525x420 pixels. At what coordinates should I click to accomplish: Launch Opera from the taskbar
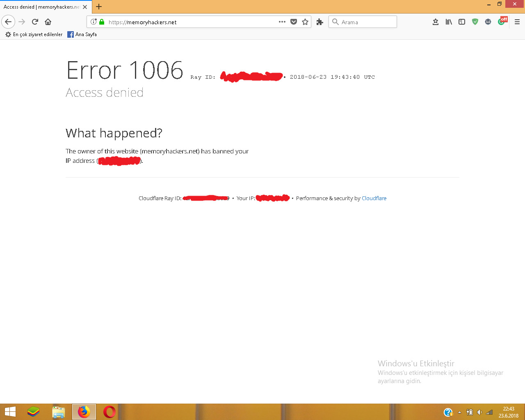pyautogui.click(x=110, y=412)
